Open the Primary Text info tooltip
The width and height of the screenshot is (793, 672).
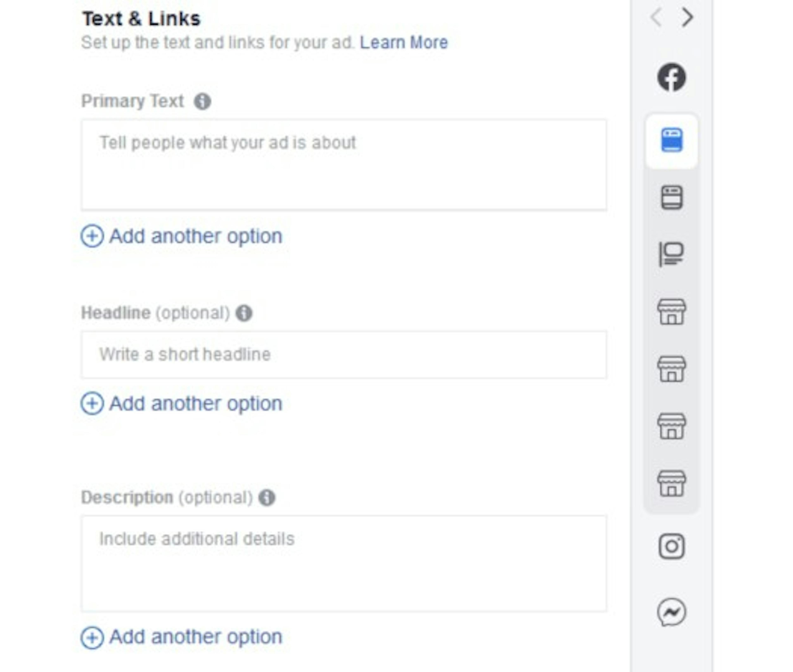click(x=202, y=101)
